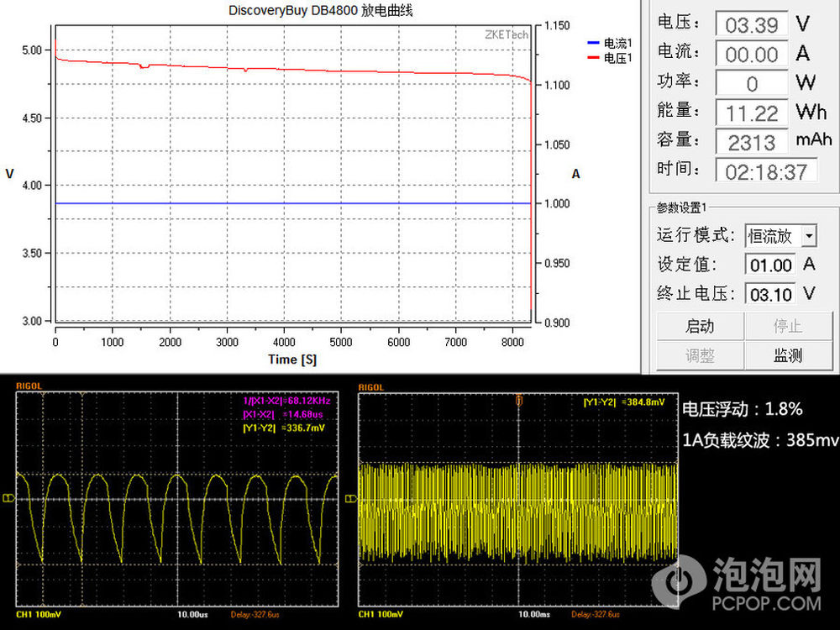Click the right scope RIGOL logo
The height and width of the screenshot is (630, 840).
coord(370,387)
